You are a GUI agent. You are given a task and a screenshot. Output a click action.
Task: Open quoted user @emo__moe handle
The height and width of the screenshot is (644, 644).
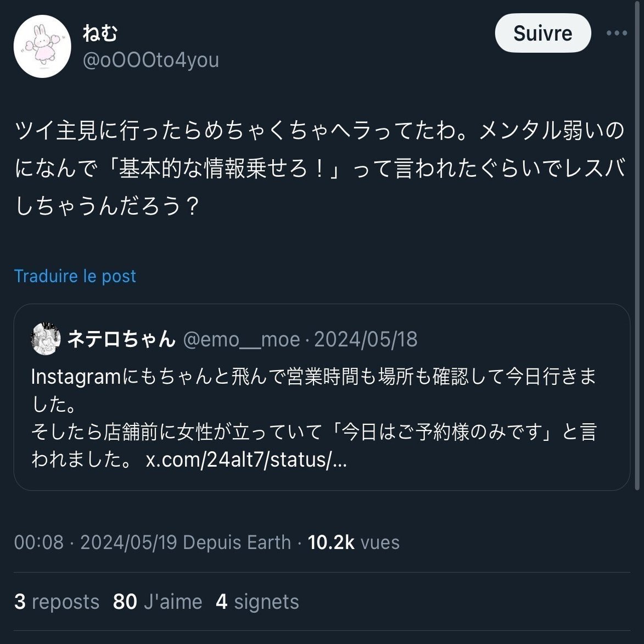coord(241,340)
